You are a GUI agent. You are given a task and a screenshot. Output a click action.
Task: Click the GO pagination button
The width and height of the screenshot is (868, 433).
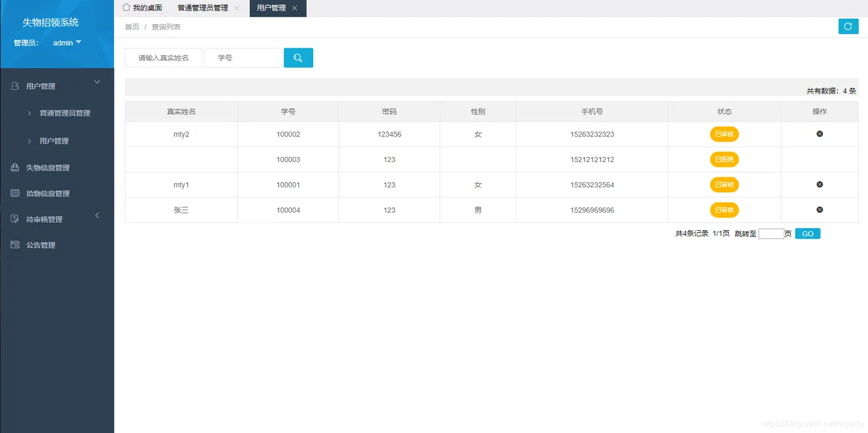click(x=807, y=234)
